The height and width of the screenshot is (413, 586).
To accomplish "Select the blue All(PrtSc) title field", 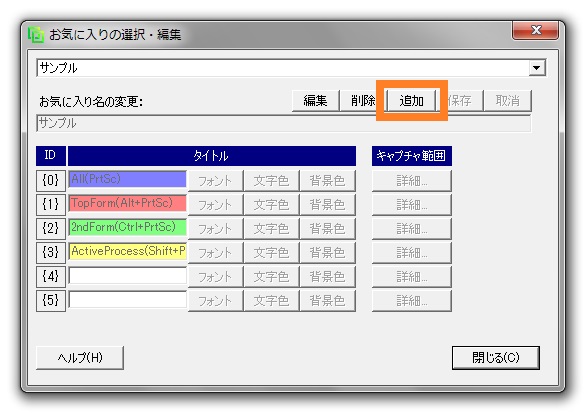I will pos(127,179).
